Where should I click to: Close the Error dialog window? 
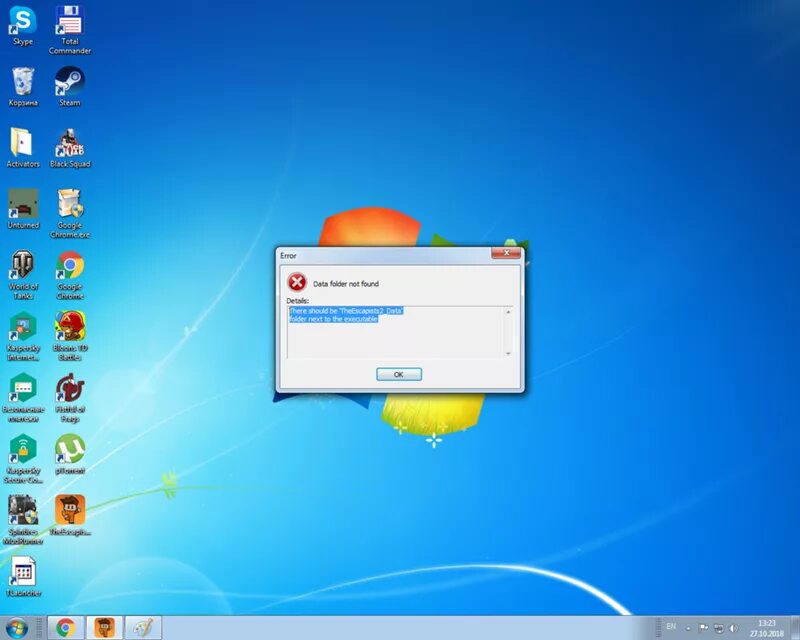(x=506, y=253)
